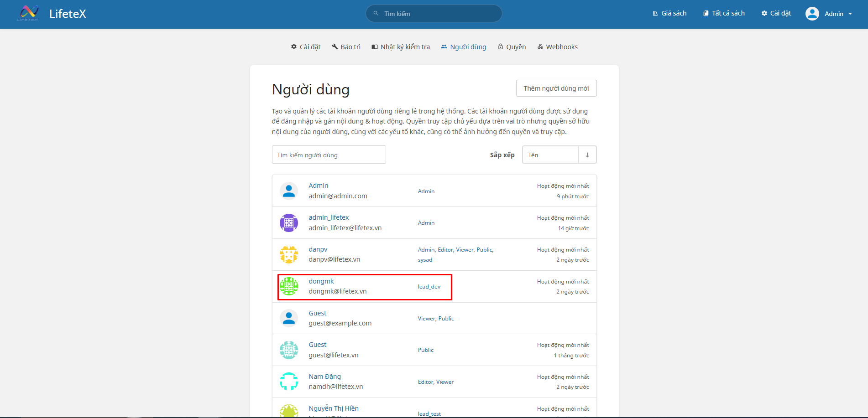This screenshot has height=418, width=868.
Task: Open Nhật ký kiểm tra tab
Action: click(x=401, y=47)
